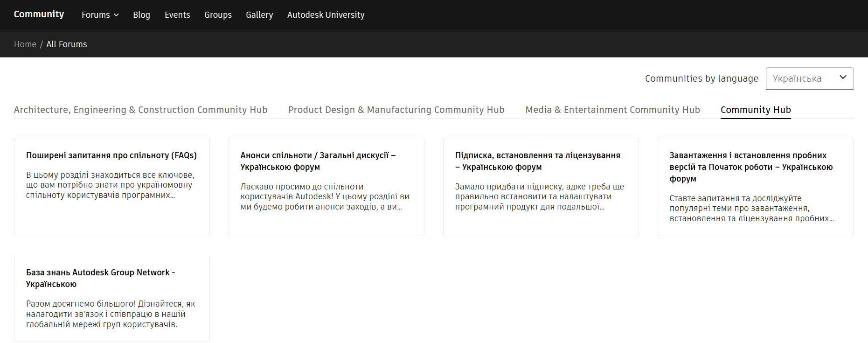Click the Forums chevron arrow
Viewport: 868px width, 343px height.
(116, 15)
